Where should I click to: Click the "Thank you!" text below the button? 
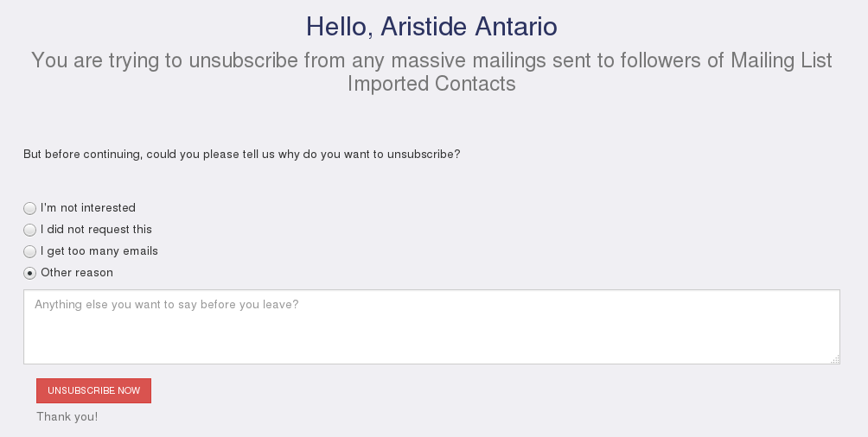(67, 417)
